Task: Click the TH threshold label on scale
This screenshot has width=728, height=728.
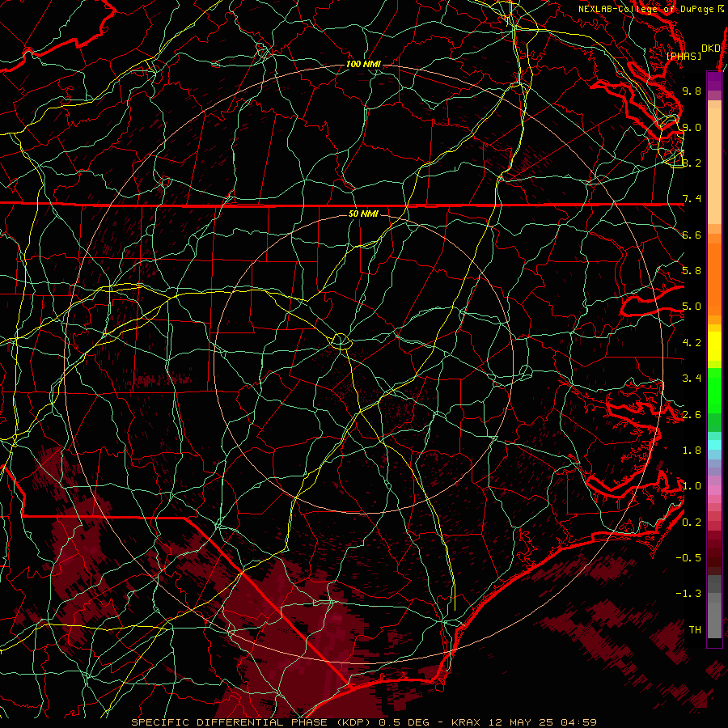Action: (x=695, y=630)
